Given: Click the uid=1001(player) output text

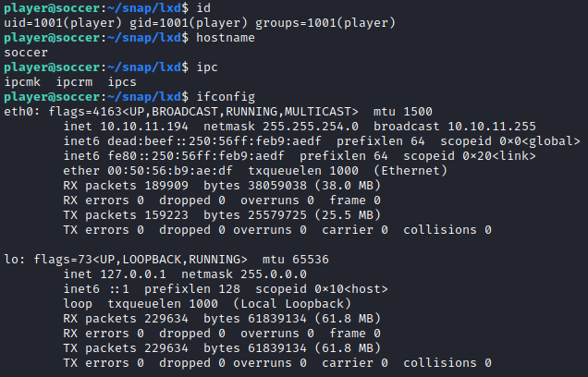Looking at the screenshot, I should coord(63,23).
